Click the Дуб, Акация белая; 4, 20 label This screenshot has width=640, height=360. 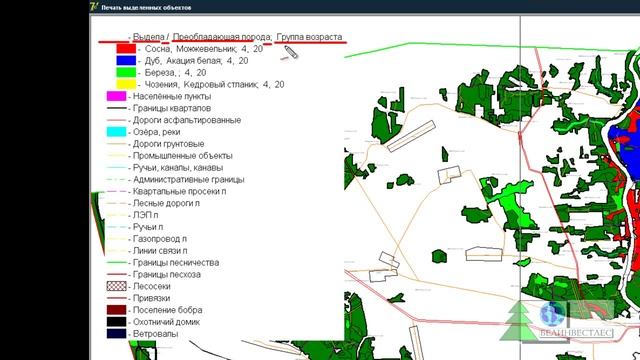point(196,60)
